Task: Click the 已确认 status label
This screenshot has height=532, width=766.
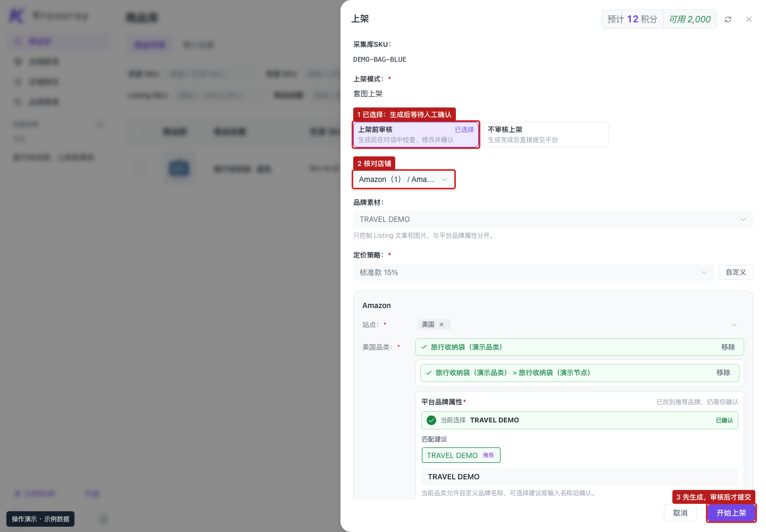Action: click(725, 420)
